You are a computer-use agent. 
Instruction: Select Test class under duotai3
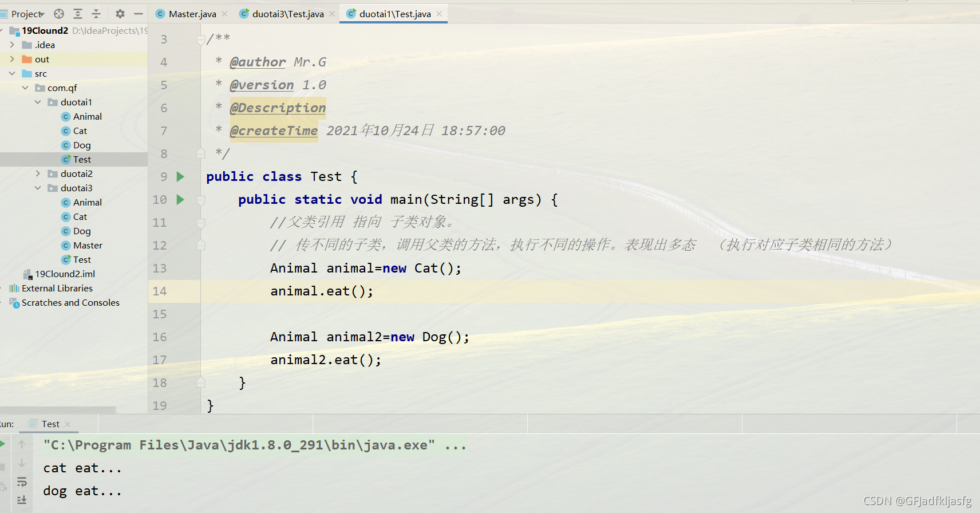(x=76, y=259)
